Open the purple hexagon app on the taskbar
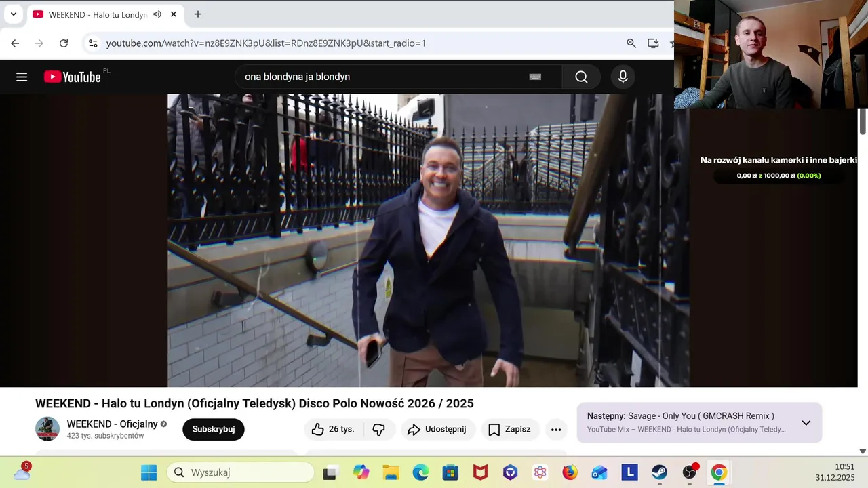The image size is (868, 488). click(510, 472)
